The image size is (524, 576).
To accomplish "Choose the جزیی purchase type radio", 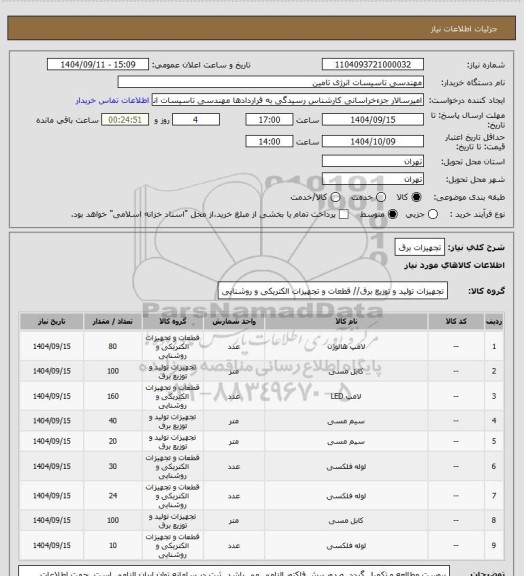I will [x=433, y=214].
